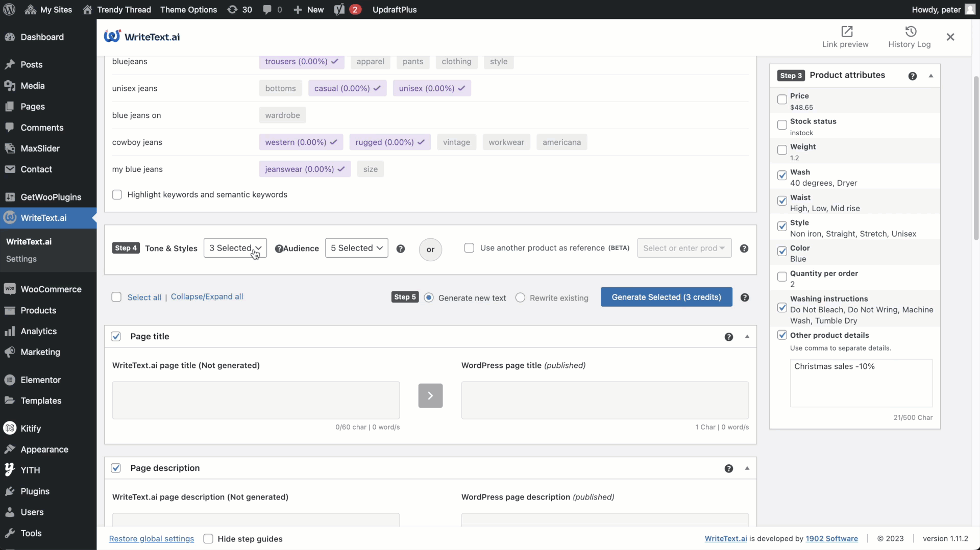
Task: Uncheck the Wash attribute
Action: pyautogui.click(x=782, y=176)
